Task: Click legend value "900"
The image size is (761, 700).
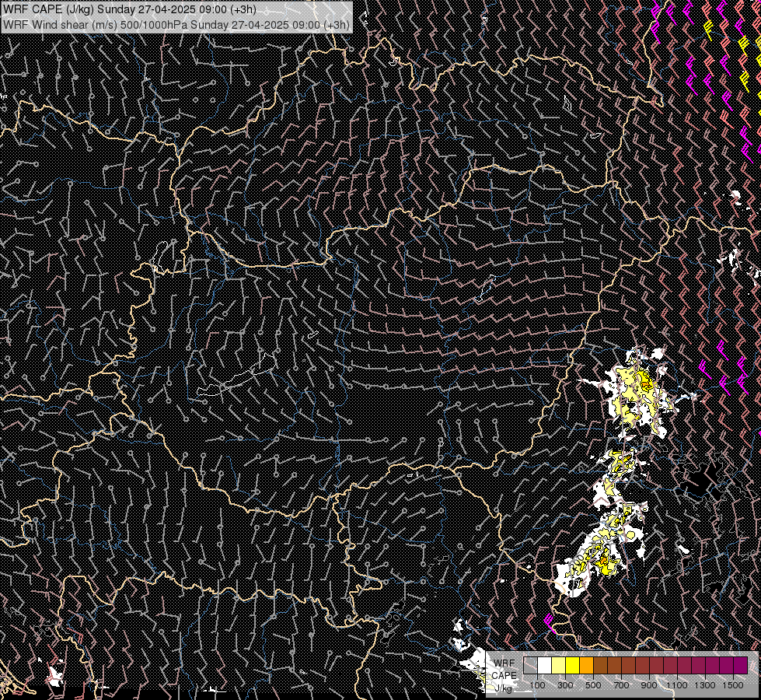Action: pos(649,685)
